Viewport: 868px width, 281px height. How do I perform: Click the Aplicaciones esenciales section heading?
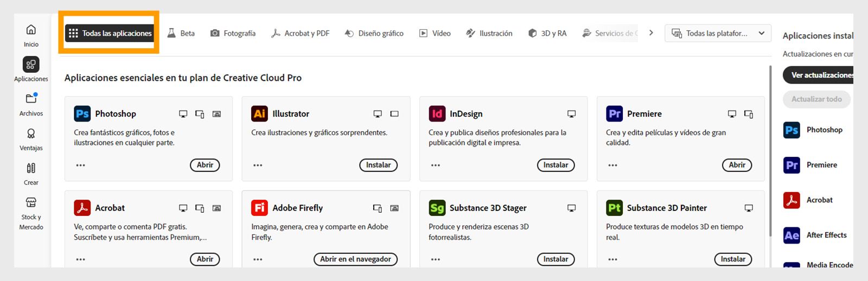click(183, 78)
